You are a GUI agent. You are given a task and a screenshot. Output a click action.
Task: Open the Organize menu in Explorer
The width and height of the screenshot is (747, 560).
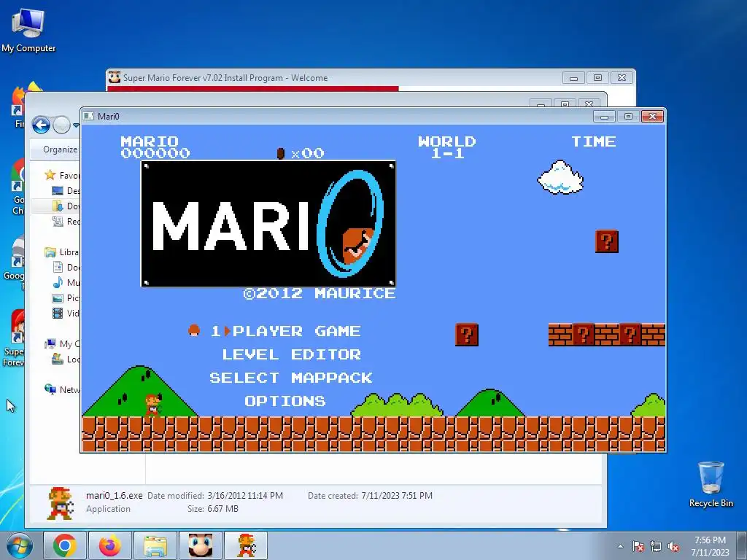(60, 149)
